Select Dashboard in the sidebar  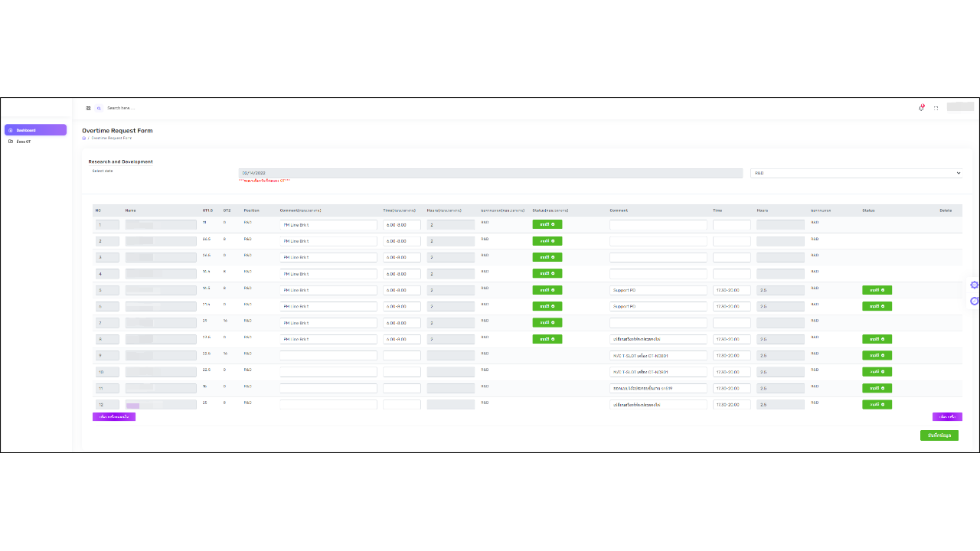coord(35,130)
